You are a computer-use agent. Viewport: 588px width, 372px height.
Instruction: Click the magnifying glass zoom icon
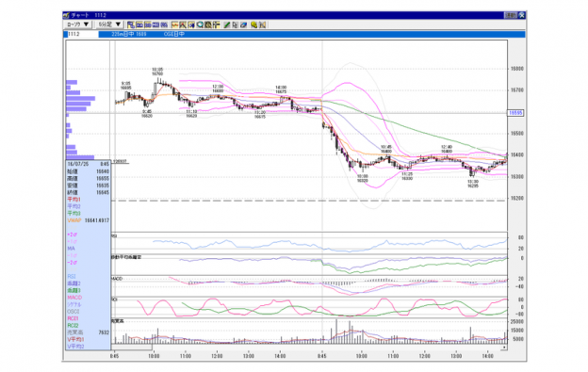point(200,24)
